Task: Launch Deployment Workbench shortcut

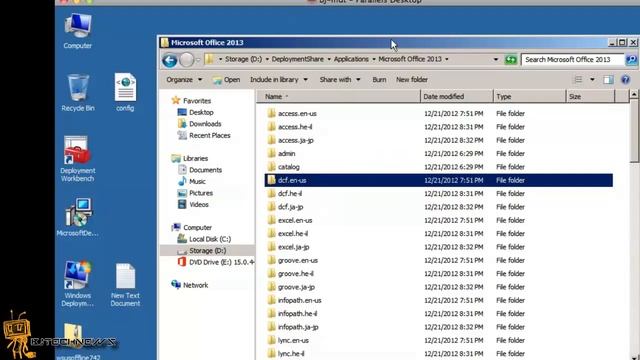Action: pyautogui.click(x=77, y=159)
